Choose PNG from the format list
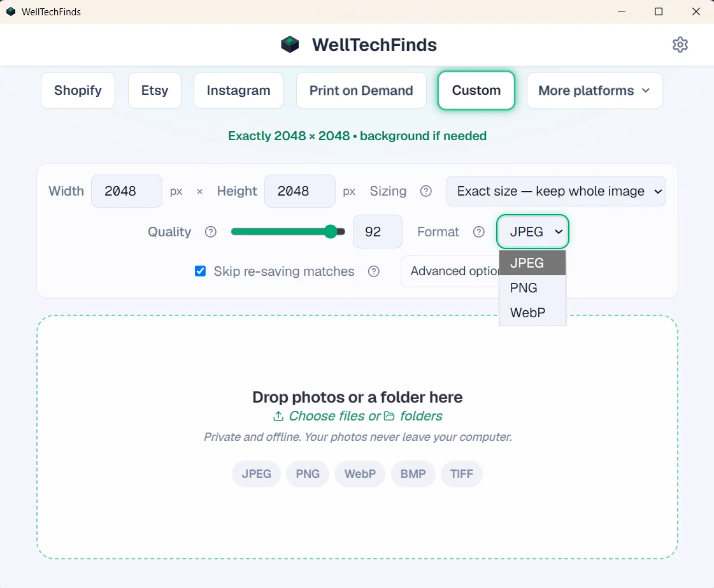This screenshot has width=714, height=588. (x=532, y=288)
